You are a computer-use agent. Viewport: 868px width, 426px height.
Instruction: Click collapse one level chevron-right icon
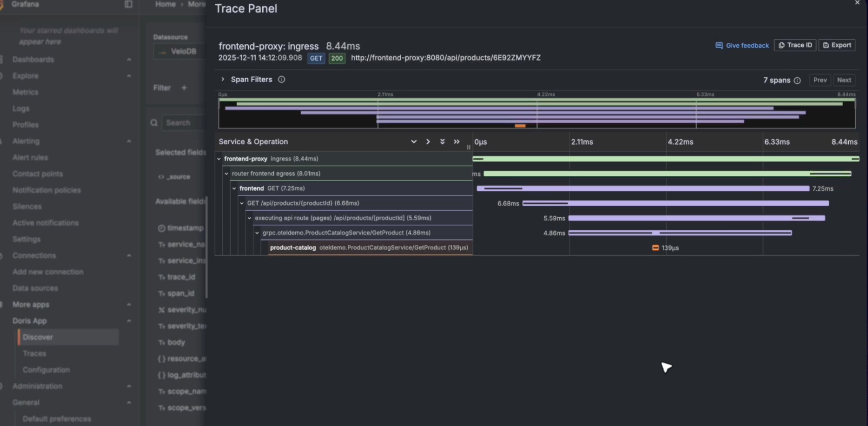point(428,142)
